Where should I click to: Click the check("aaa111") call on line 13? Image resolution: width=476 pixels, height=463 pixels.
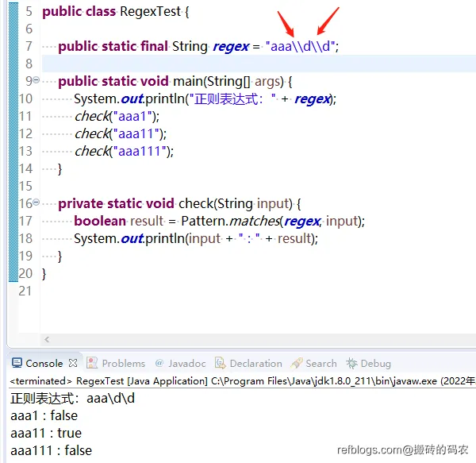coord(123,151)
